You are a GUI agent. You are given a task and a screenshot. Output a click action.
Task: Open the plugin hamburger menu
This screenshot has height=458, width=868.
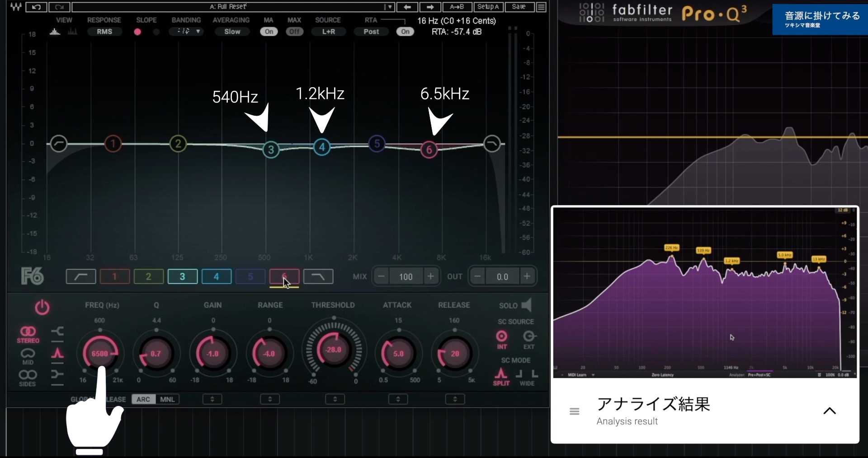541,7
